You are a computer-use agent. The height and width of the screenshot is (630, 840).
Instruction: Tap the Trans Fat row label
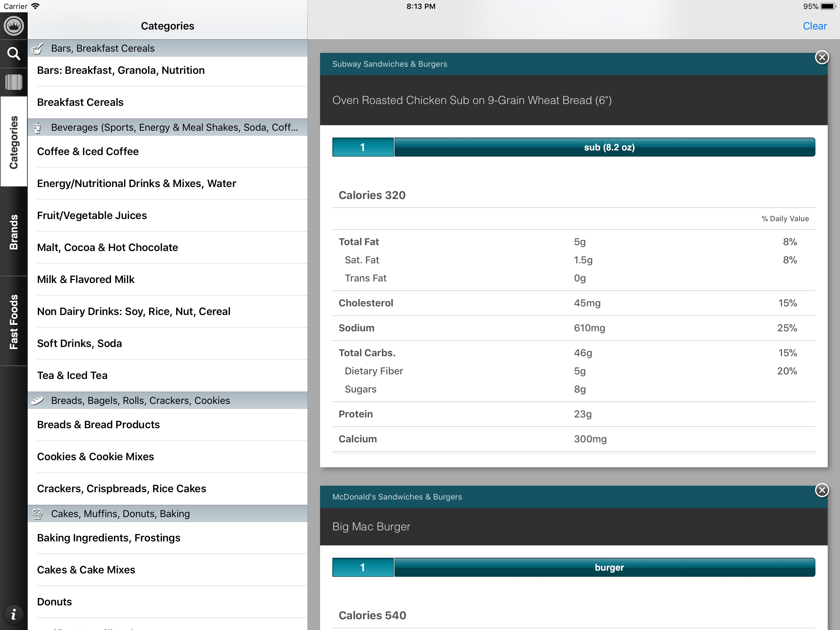click(x=365, y=278)
